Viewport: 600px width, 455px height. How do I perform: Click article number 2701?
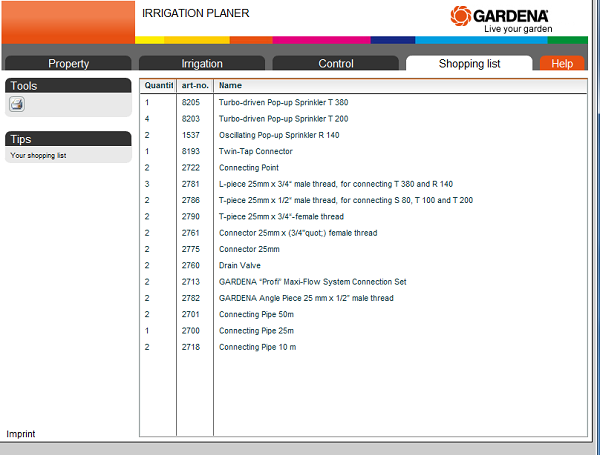click(x=191, y=315)
